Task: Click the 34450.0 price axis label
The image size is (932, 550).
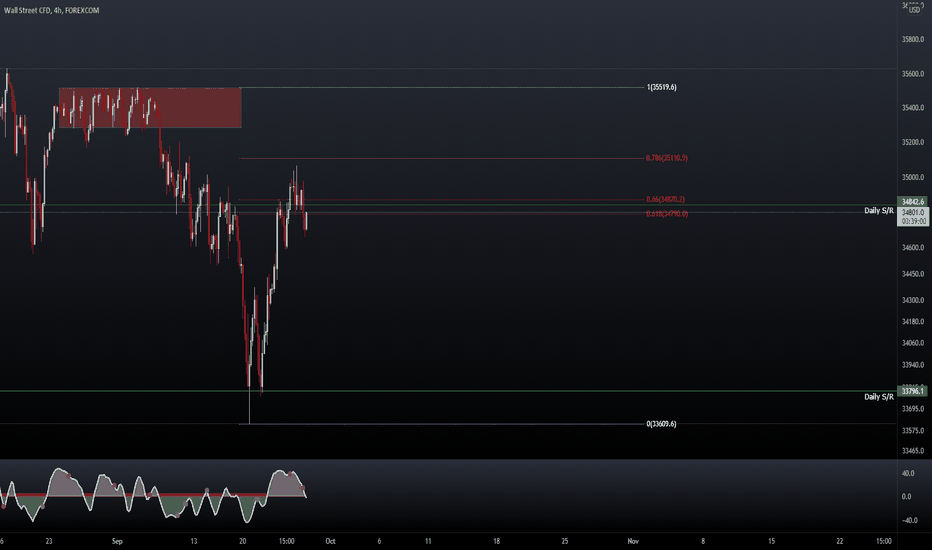Action: pyautogui.click(x=913, y=274)
